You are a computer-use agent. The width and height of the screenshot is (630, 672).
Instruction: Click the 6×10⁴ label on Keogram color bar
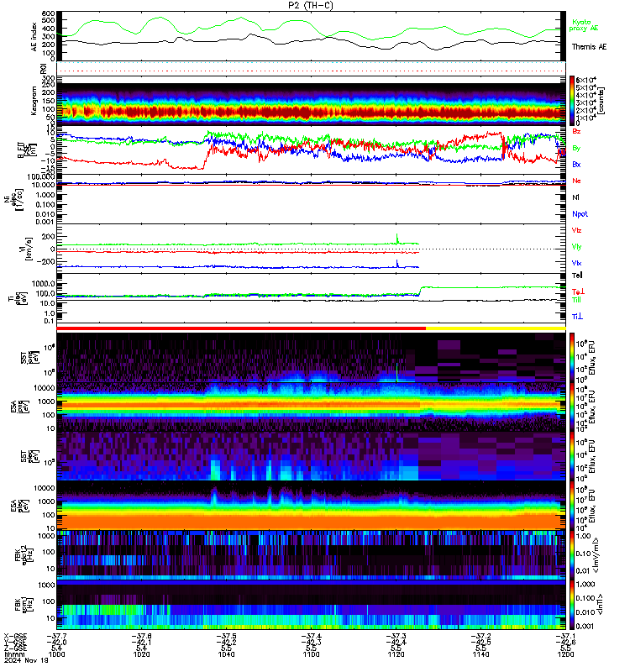(x=585, y=80)
